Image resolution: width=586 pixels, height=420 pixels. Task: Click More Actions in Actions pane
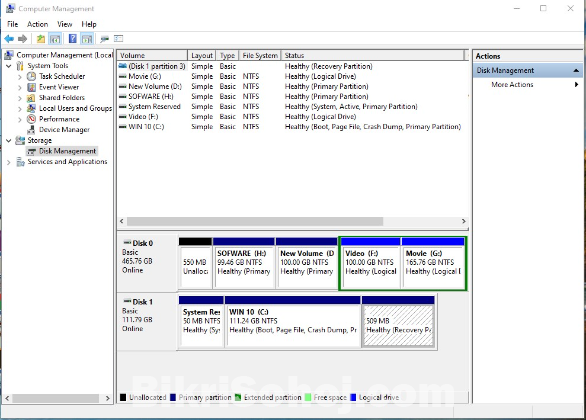click(512, 84)
